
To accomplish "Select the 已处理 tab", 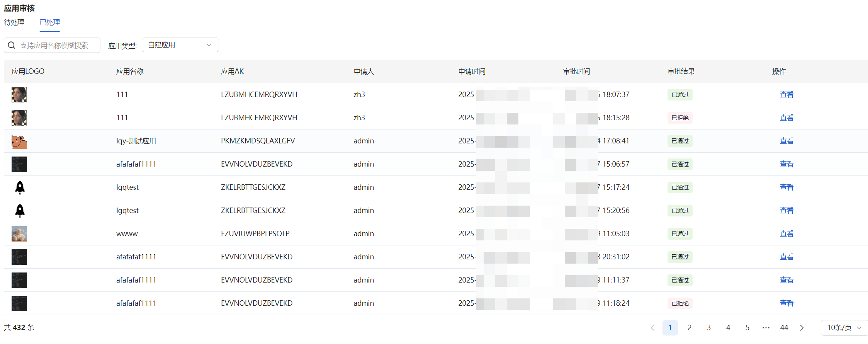I will (50, 22).
